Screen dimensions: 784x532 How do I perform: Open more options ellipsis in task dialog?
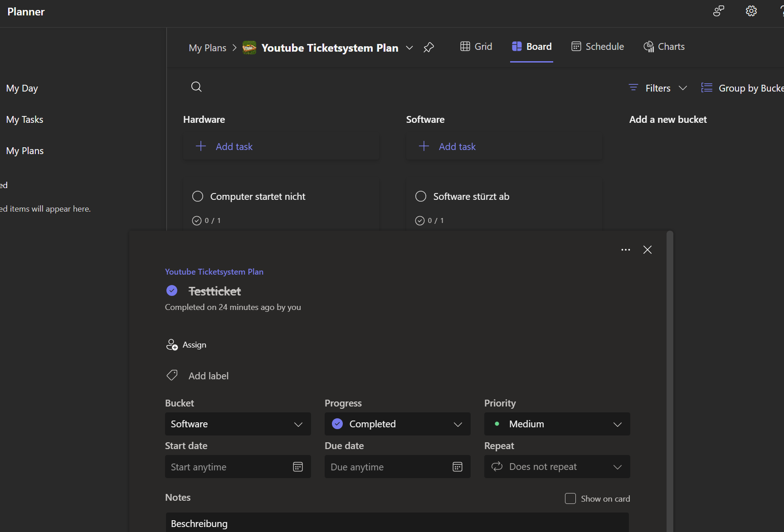[625, 250]
